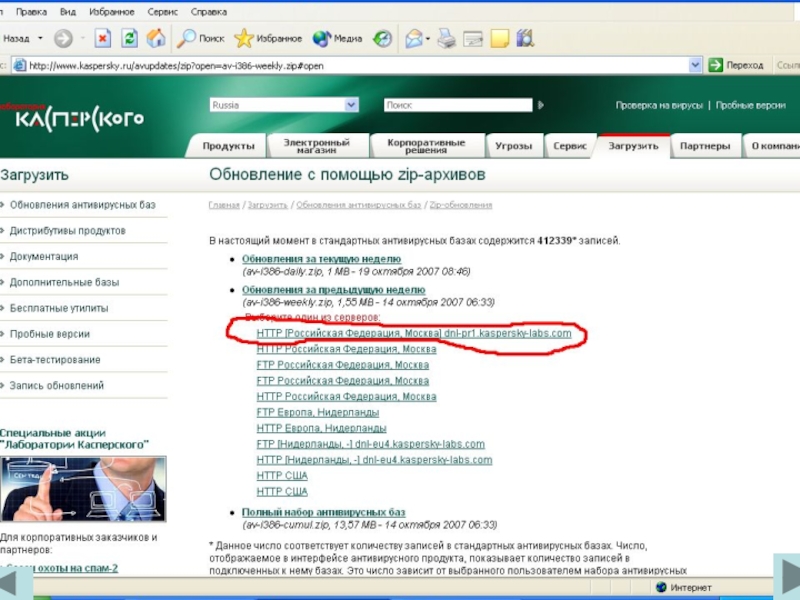Image resolution: width=800 pixels, height=600 pixels.
Task: Switch to the Корпоративные решения tab
Action: click(426, 146)
